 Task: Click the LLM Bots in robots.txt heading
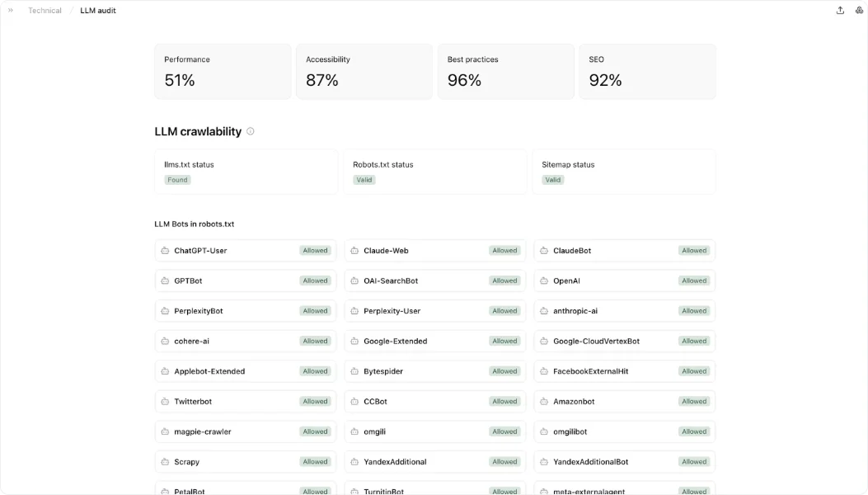point(195,224)
